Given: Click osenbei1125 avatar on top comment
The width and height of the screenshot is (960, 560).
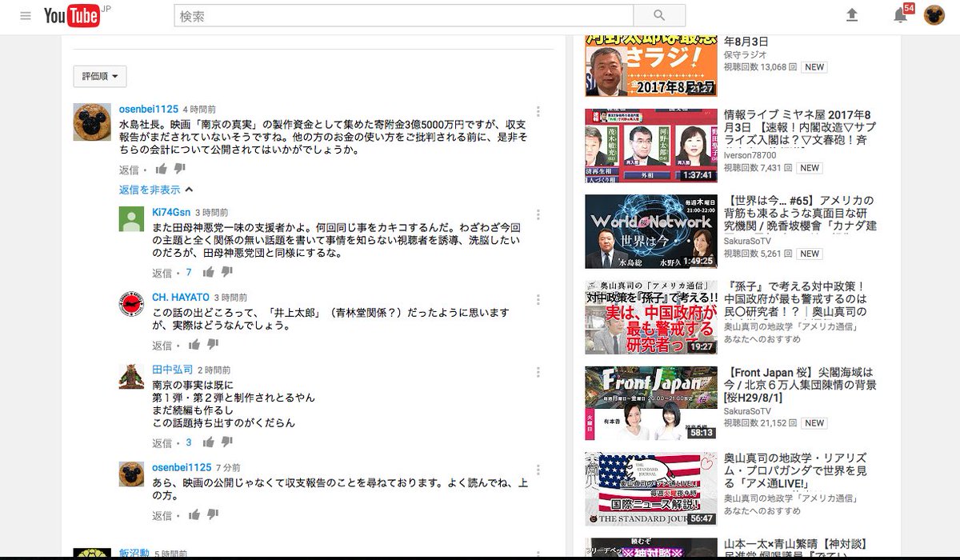Looking at the screenshot, I should [x=92, y=122].
